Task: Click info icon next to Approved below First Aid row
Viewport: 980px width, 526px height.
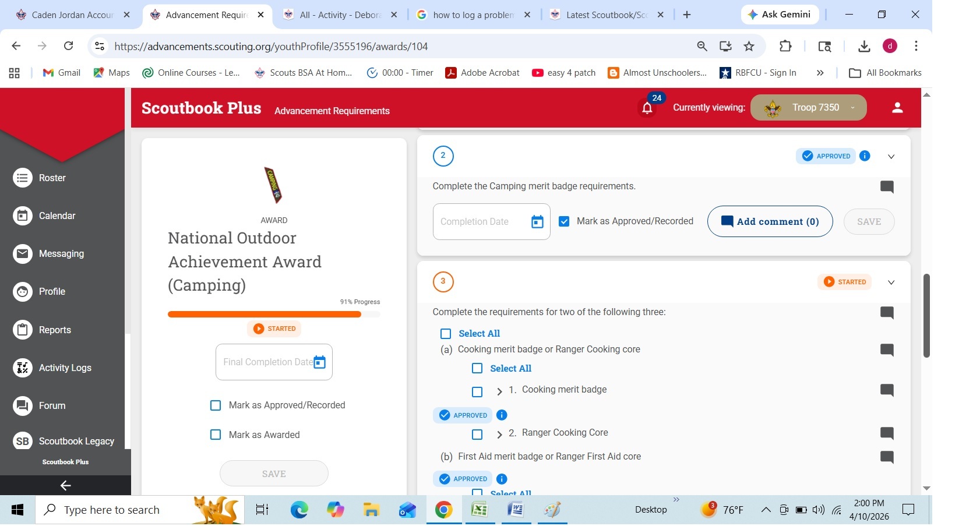Action: [502, 479]
